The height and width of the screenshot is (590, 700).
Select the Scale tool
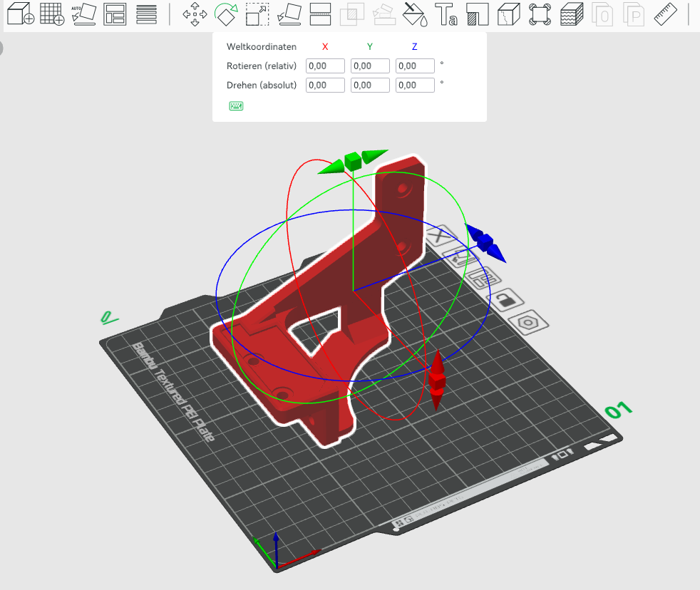coord(256,14)
